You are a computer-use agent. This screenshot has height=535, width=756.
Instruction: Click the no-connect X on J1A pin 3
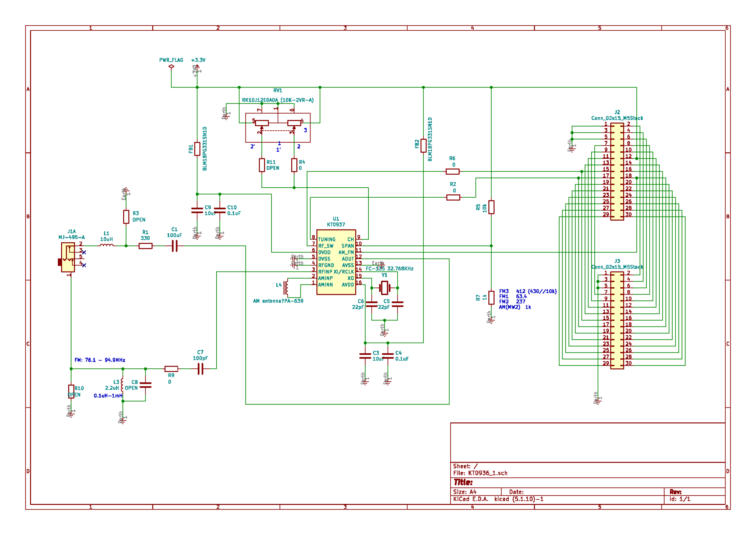[x=84, y=252]
